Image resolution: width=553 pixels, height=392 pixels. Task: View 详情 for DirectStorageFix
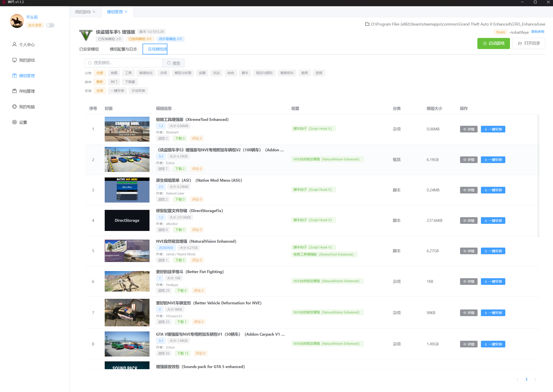click(x=468, y=221)
